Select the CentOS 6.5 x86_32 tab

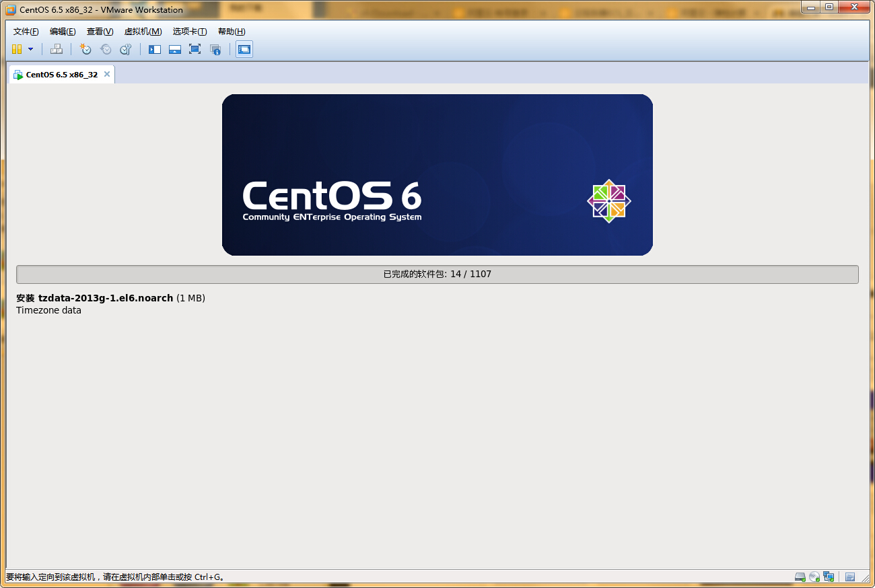[x=61, y=75]
